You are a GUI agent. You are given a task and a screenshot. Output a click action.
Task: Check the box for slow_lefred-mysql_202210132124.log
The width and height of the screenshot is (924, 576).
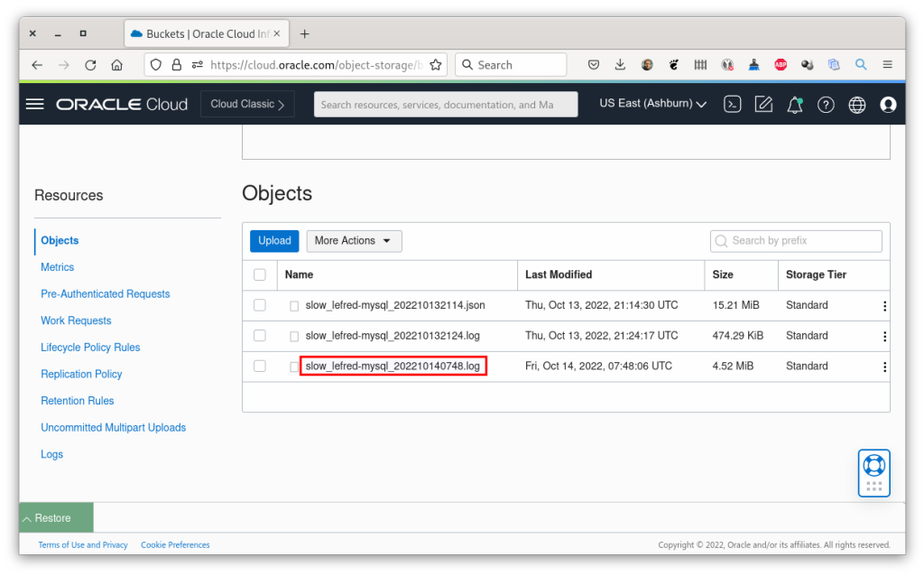[x=260, y=336]
